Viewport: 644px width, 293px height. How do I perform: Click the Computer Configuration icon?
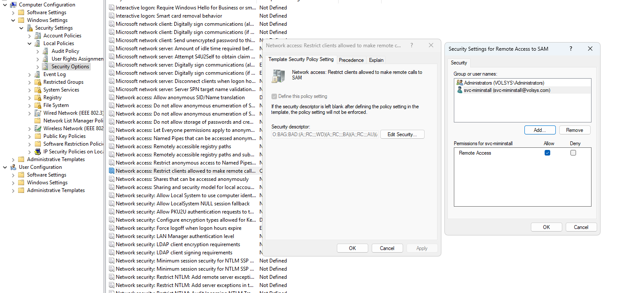tap(13, 5)
